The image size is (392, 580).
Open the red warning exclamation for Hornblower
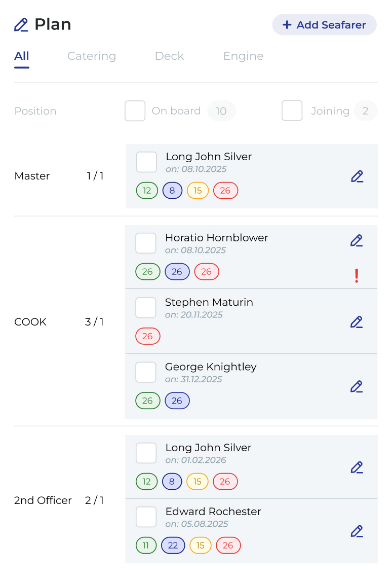point(357,276)
